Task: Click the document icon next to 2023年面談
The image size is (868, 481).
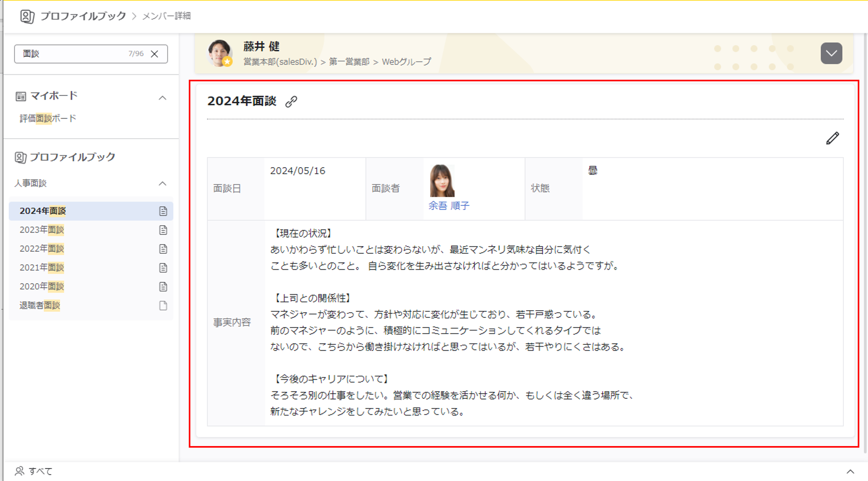Action: point(163,230)
